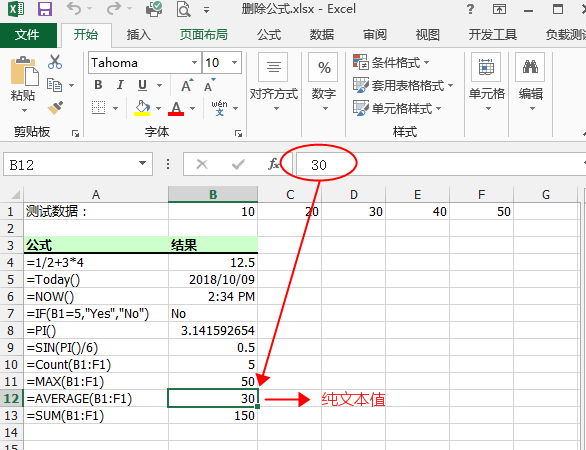Click the Paste clipboard icon
The height and width of the screenshot is (450, 586).
[x=24, y=71]
